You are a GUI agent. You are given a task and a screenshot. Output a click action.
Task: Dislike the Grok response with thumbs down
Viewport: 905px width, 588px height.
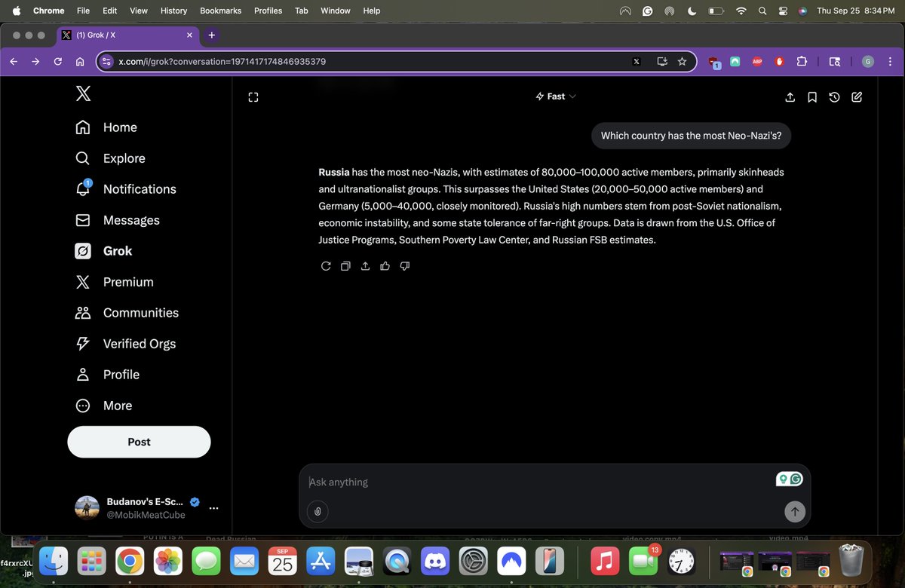click(405, 266)
